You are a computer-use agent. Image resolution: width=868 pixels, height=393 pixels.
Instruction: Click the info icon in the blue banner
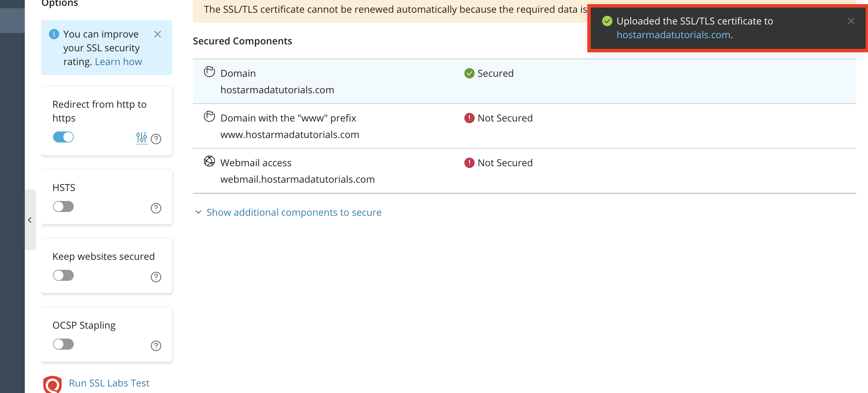click(54, 34)
